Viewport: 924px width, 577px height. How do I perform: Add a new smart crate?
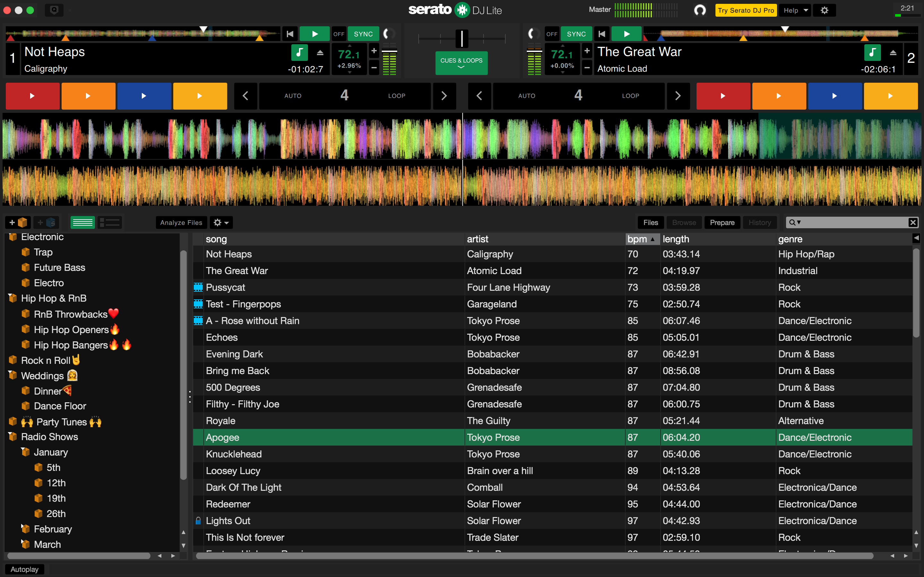pos(46,222)
